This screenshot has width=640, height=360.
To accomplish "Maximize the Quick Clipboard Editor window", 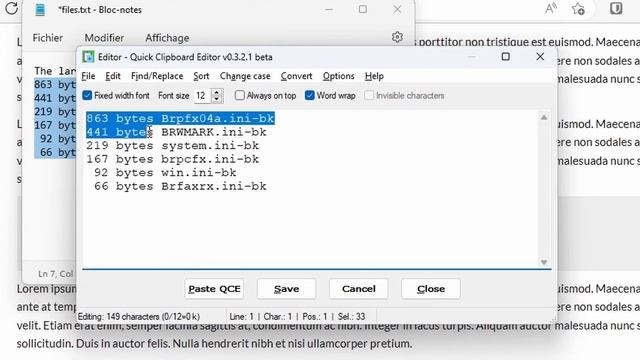I will (506, 56).
